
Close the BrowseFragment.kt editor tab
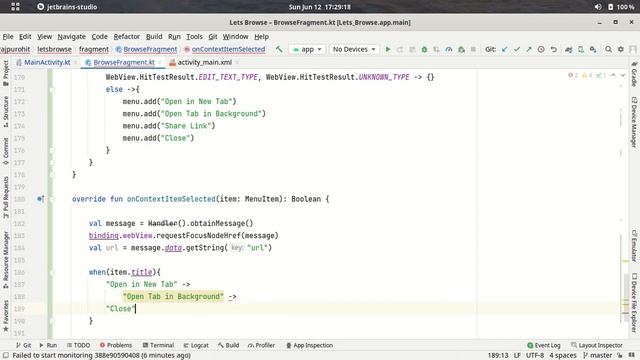click(160, 62)
